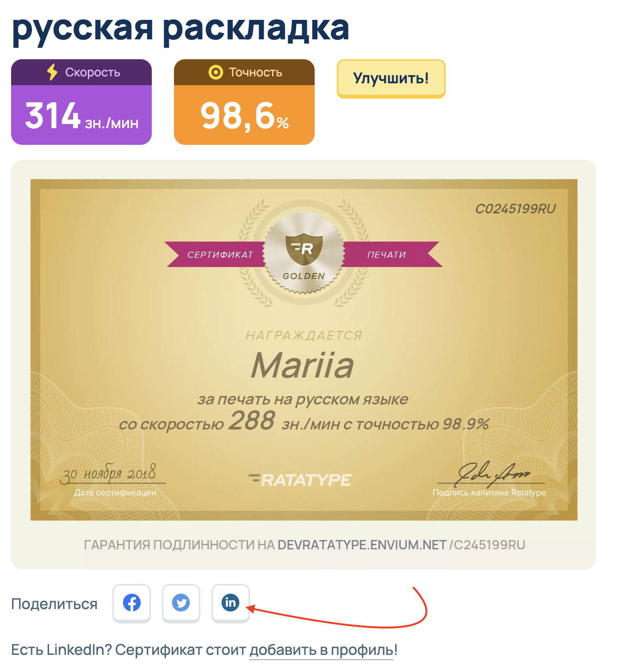Click the СЕРТИФИКАТ ribbon label
The width and height of the screenshot is (633, 672).
pyautogui.click(x=220, y=255)
